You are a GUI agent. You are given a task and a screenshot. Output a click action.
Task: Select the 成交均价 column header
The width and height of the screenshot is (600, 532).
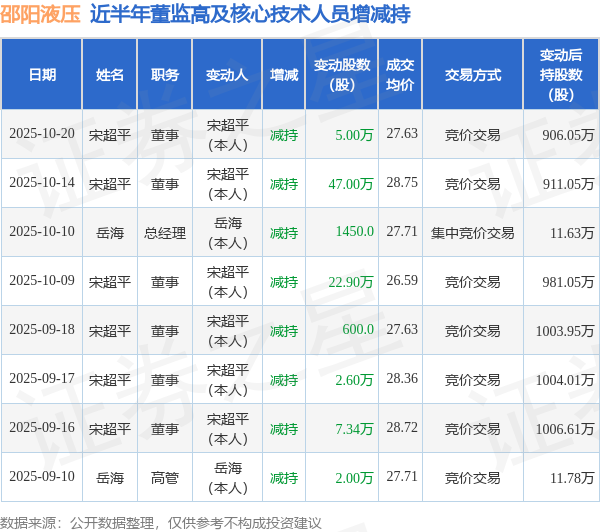pyautogui.click(x=400, y=75)
